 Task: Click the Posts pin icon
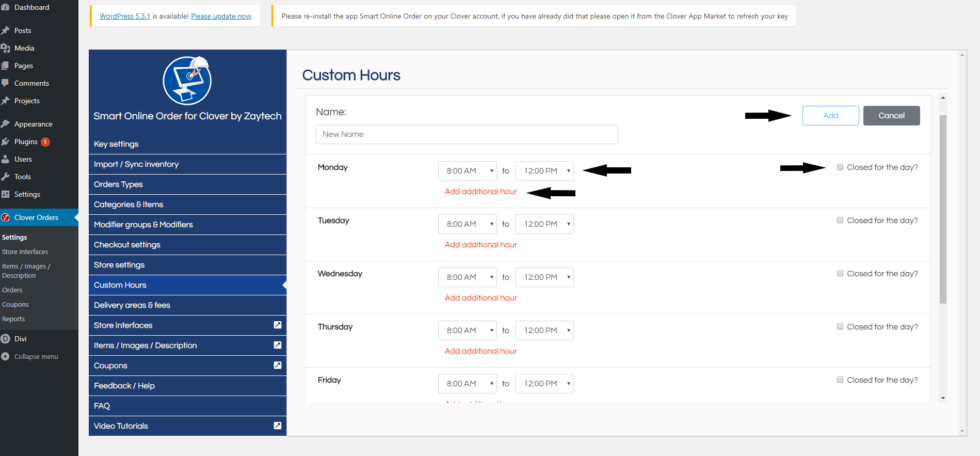tap(6, 30)
